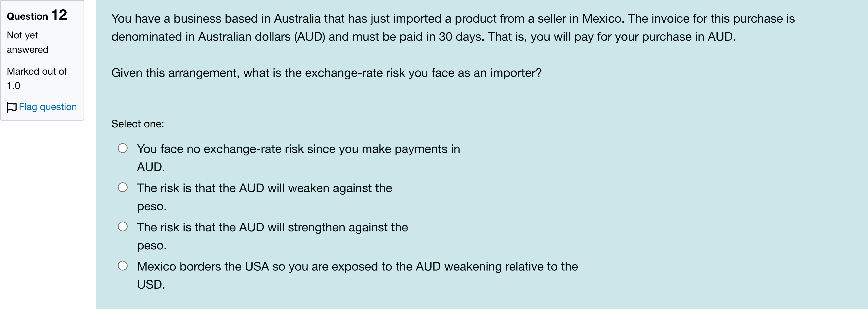
Task: Pick the radio button for AUD will strengthen against peso
Action: click(123, 226)
